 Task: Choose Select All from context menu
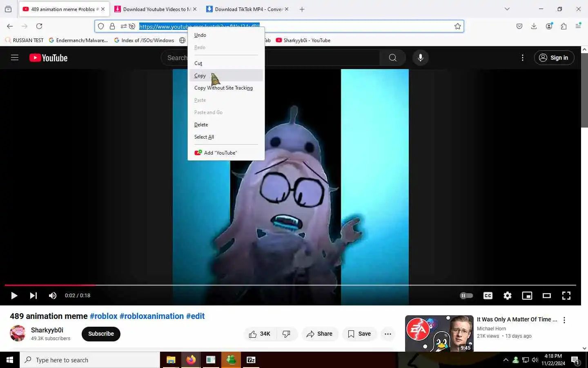click(225, 137)
